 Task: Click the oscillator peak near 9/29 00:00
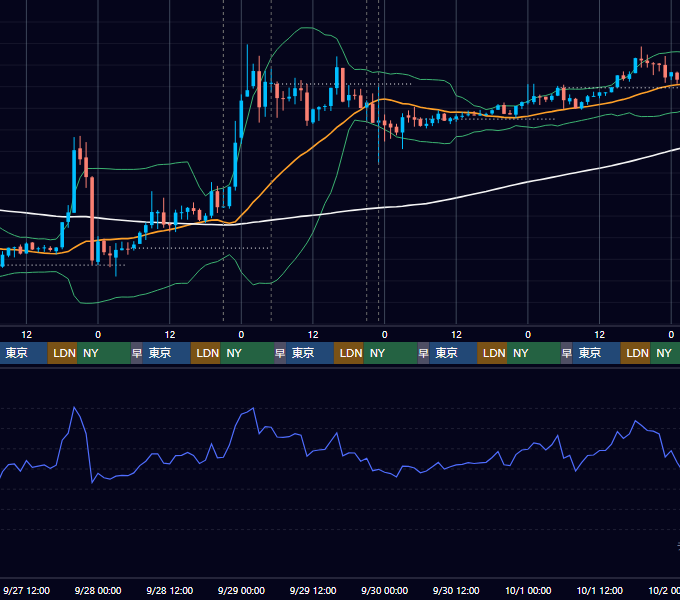253,408
